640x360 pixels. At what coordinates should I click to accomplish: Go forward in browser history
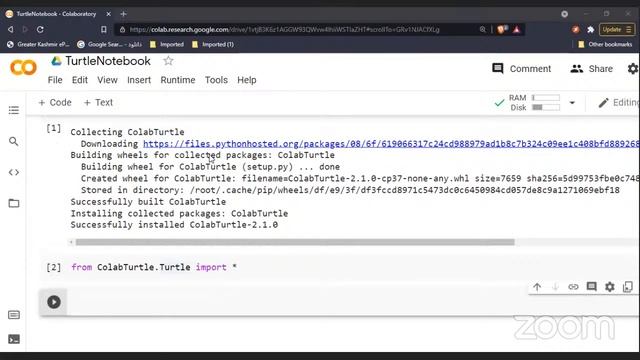point(25,29)
